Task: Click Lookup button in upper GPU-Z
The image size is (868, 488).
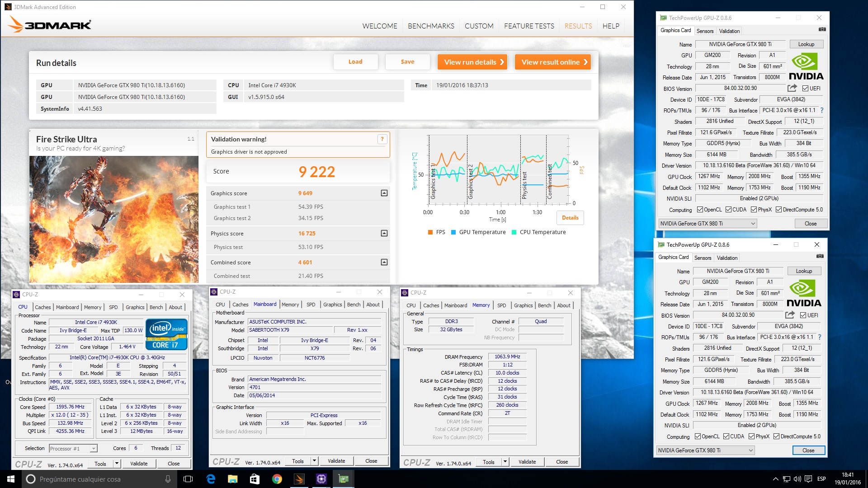Action: (806, 44)
